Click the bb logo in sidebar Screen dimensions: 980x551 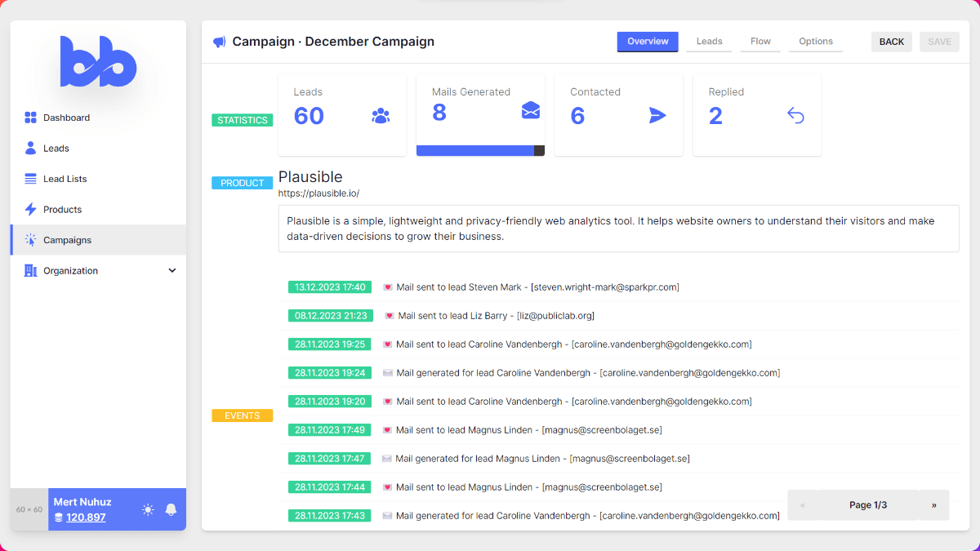point(98,62)
